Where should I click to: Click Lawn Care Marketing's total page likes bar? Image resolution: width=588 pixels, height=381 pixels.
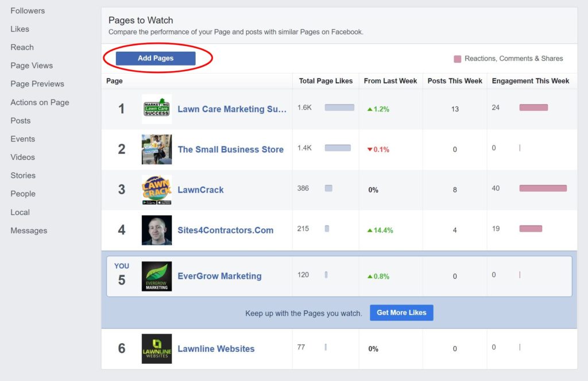(x=339, y=107)
